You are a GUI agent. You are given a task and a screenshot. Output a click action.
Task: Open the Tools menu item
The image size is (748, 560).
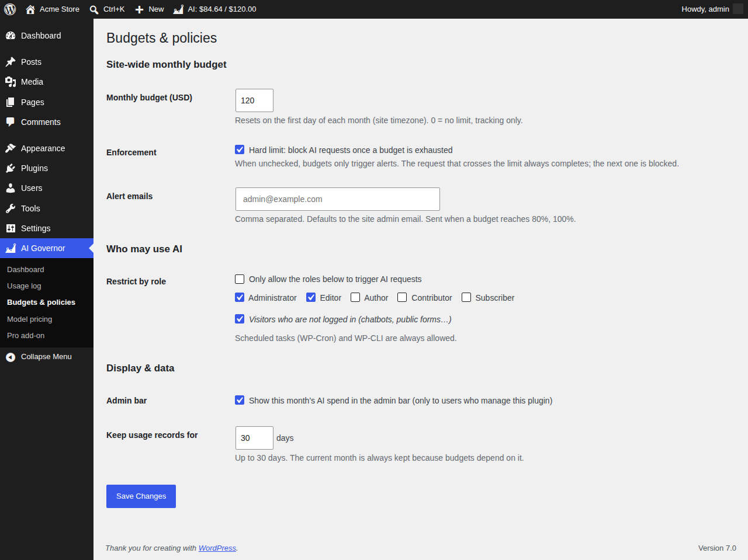pyautogui.click(x=47, y=208)
